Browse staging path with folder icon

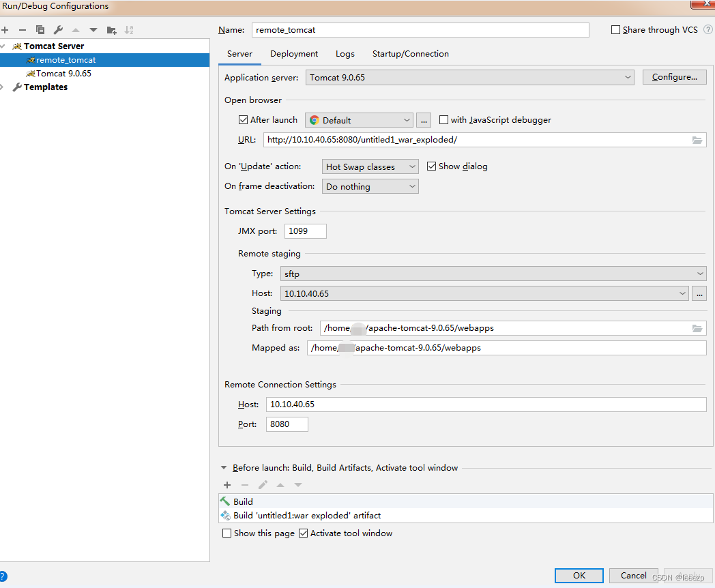tap(697, 328)
